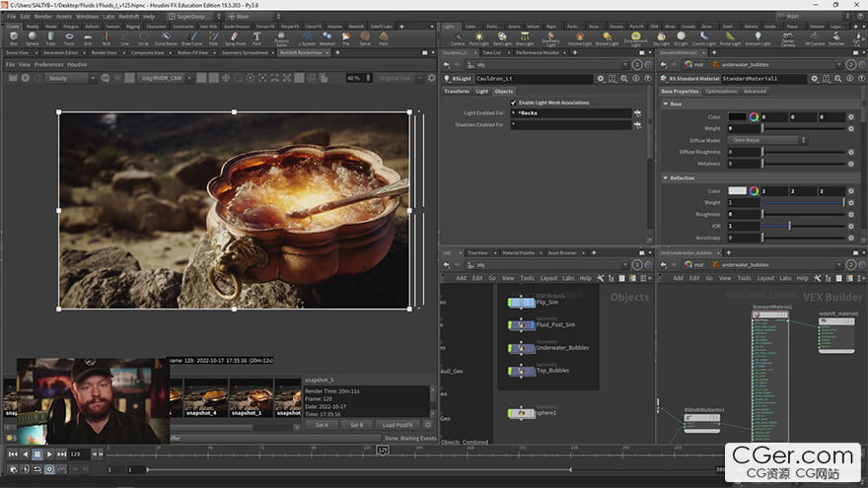Select the Metaball shelf tool
The image size is (868, 488).
[327, 38]
